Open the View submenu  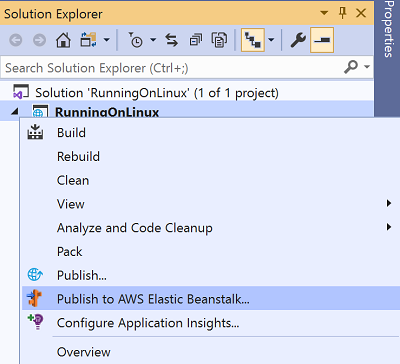pos(211,204)
